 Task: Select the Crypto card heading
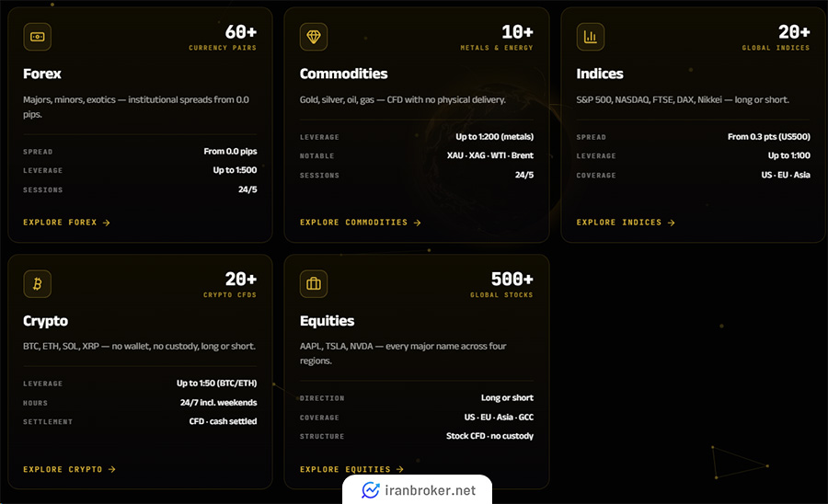[x=45, y=321]
